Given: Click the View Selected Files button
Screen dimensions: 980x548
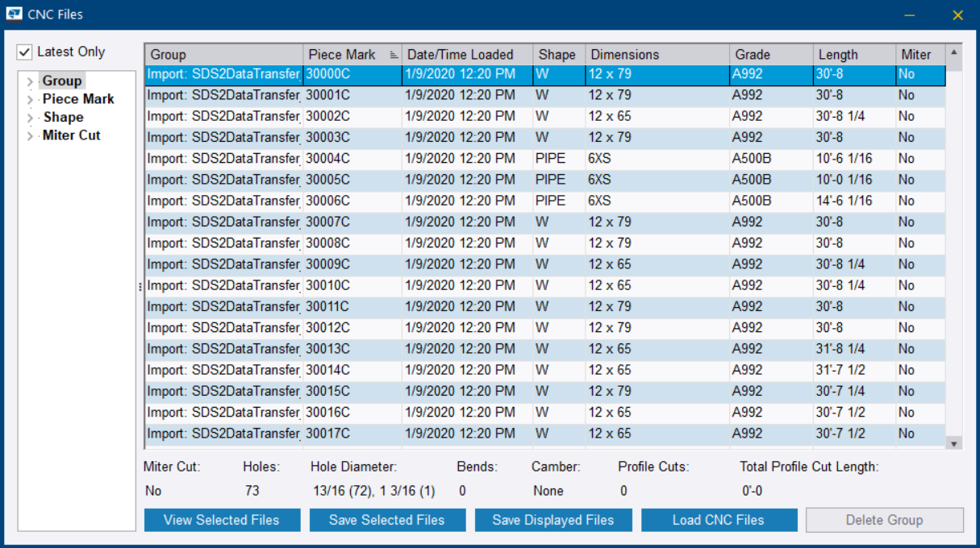Looking at the screenshot, I should coord(222,519).
